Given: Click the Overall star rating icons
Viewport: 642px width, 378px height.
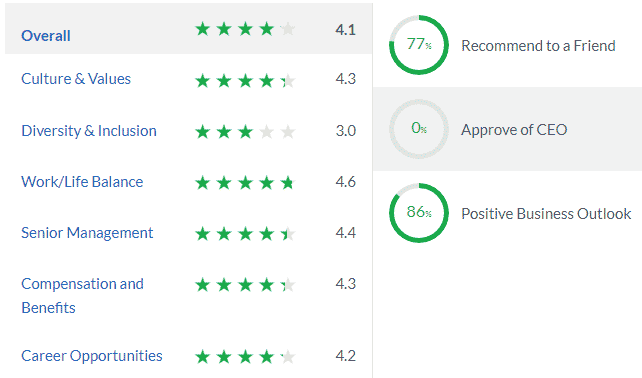Looking at the screenshot, I should [x=245, y=29].
